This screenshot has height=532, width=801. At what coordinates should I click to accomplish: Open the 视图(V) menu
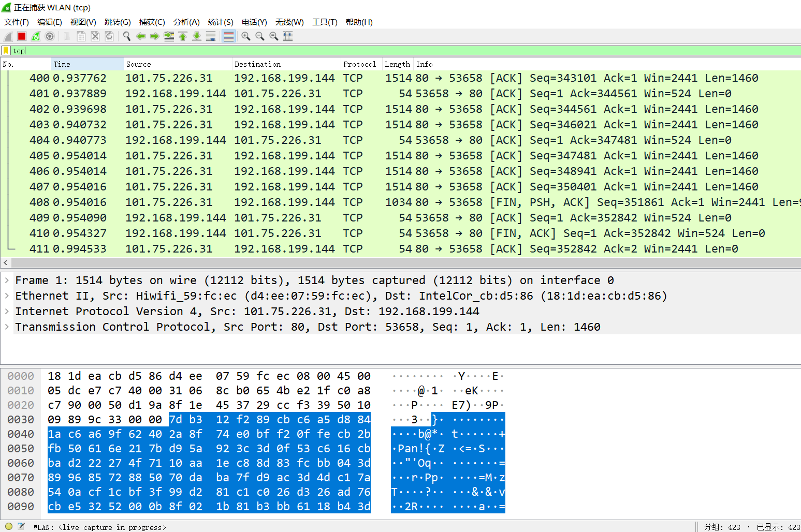click(83, 22)
